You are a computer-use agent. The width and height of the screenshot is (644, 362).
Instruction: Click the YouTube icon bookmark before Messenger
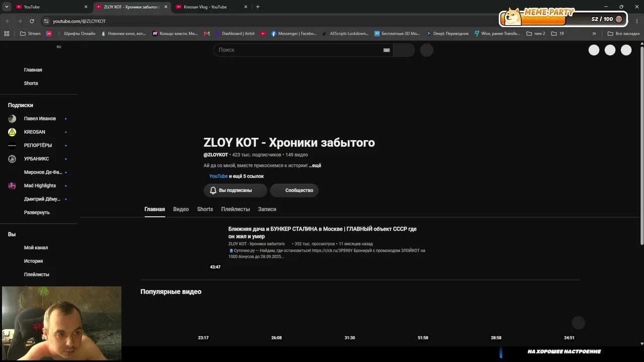point(263,34)
